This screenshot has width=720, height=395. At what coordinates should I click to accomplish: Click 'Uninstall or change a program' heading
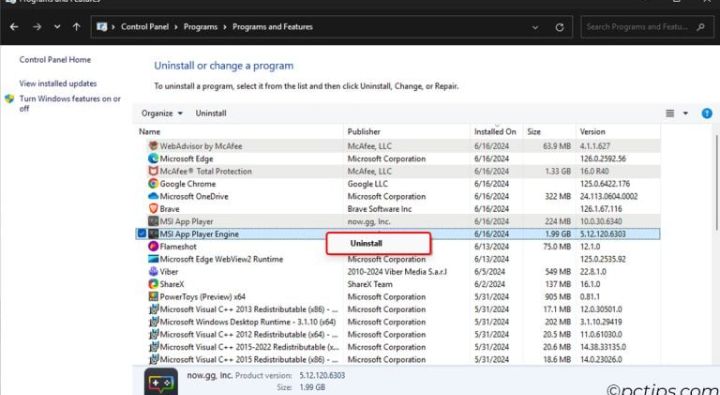(224, 66)
